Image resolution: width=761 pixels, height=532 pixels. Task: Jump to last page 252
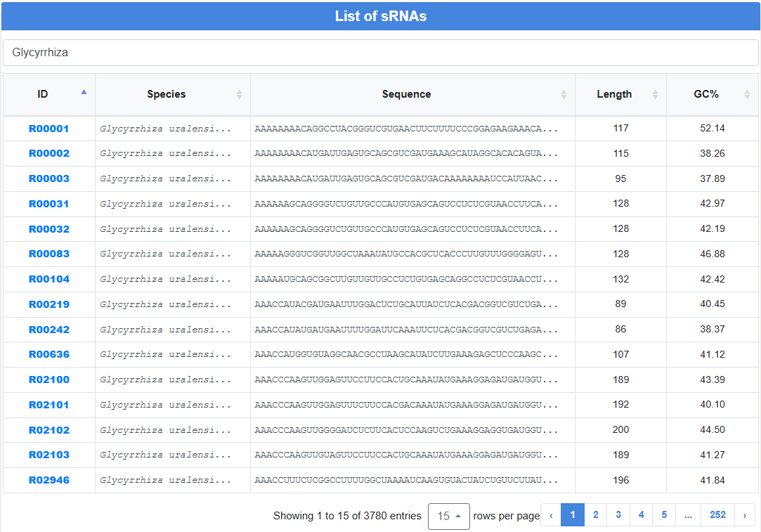(x=717, y=515)
